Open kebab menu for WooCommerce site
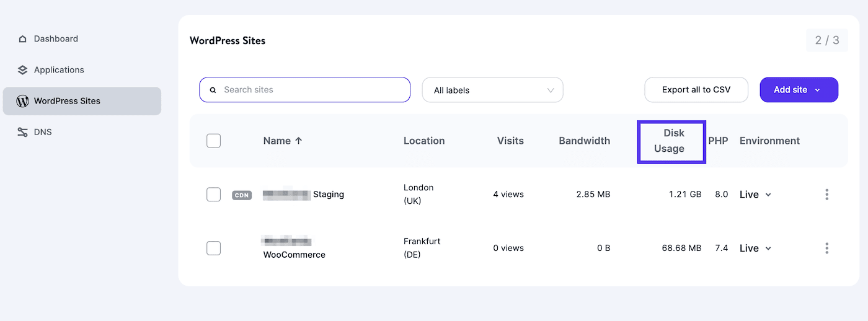 tap(826, 248)
